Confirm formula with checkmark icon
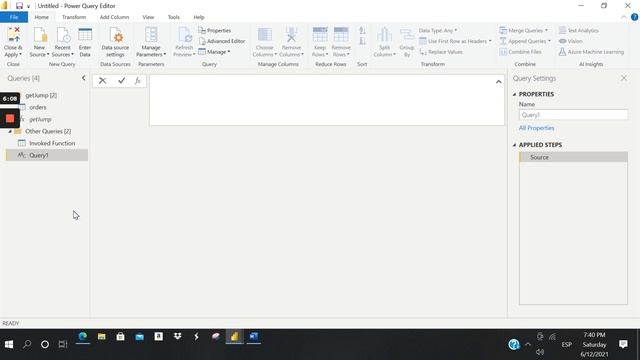Screen dimensions: 640x360 coord(121,81)
